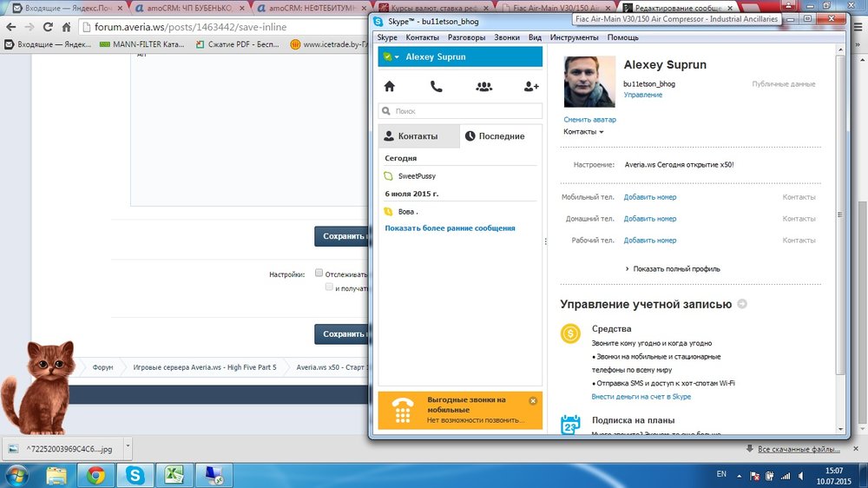Click Показать более ранние сообщения link
Screen dimensions: 868x488
[450, 228]
